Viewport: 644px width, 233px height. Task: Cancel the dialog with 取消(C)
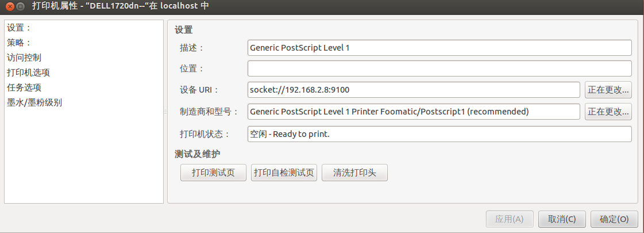(x=562, y=219)
